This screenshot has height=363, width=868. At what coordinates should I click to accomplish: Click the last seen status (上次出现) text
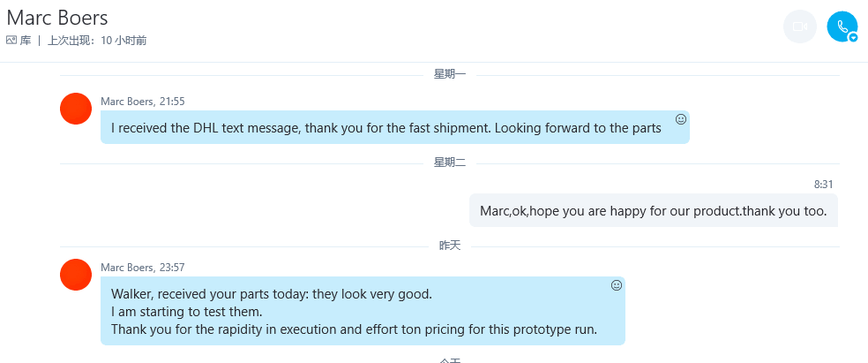click(97, 41)
